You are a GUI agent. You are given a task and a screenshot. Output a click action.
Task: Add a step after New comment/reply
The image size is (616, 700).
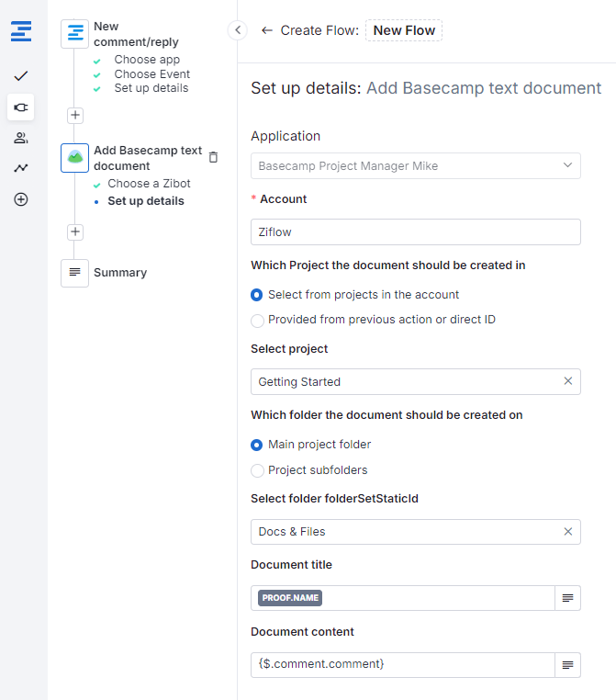pyautogui.click(x=75, y=116)
